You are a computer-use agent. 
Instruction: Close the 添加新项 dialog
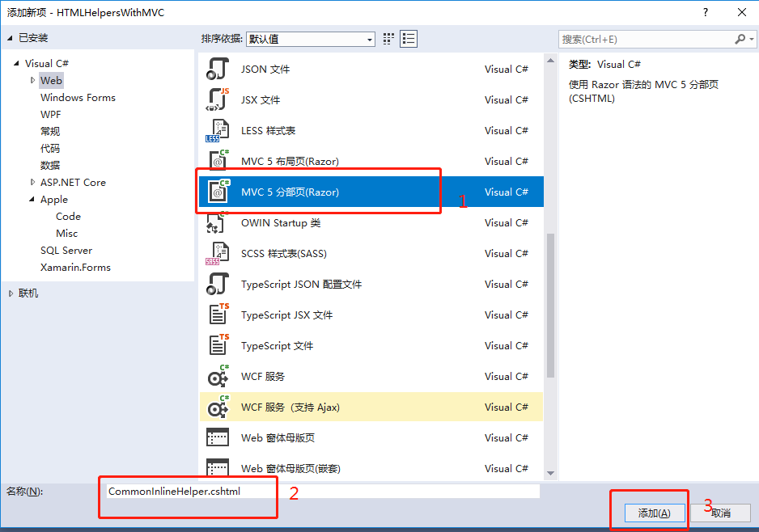coord(741,13)
